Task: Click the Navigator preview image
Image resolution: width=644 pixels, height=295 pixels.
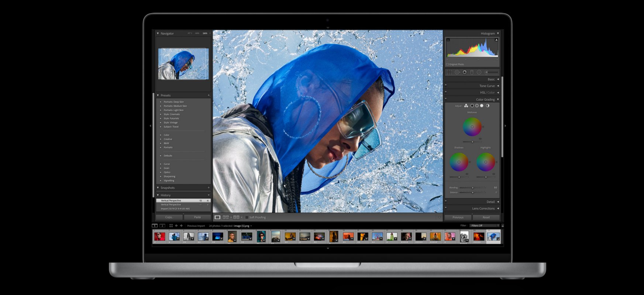Action: click(x=183, y=64)
